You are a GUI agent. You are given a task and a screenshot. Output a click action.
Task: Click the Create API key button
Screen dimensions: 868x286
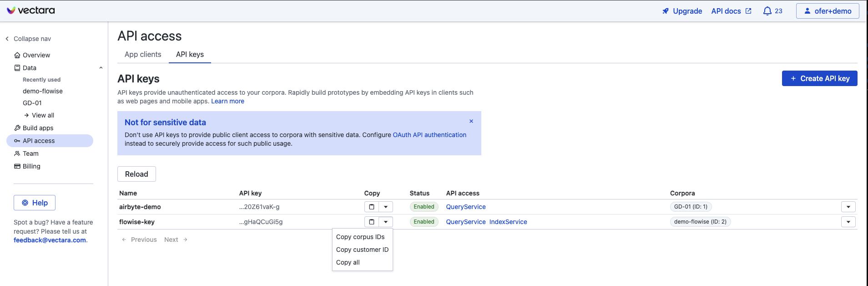click(x=819, y=78)
